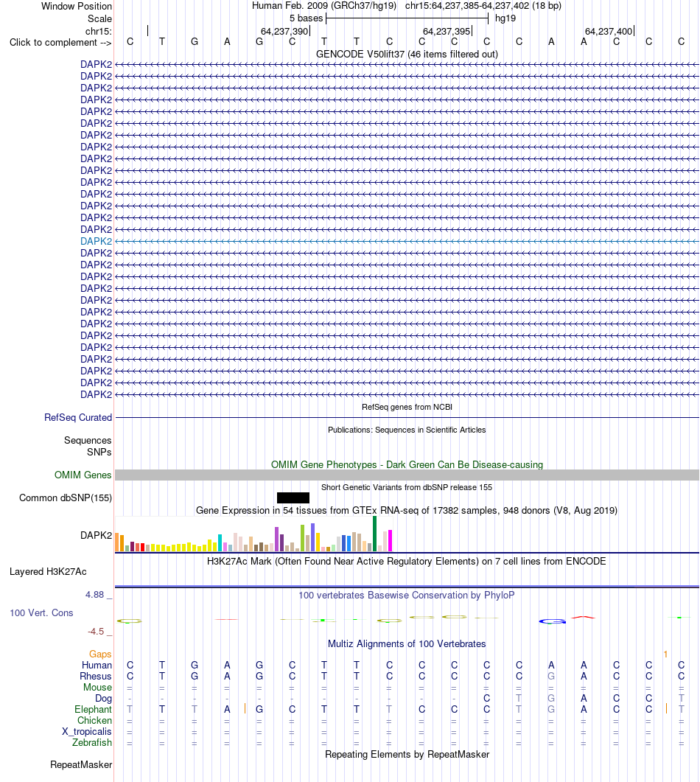
Task: Click the hg19 label beside the scale bar
Action: click(x=505, y=18)
